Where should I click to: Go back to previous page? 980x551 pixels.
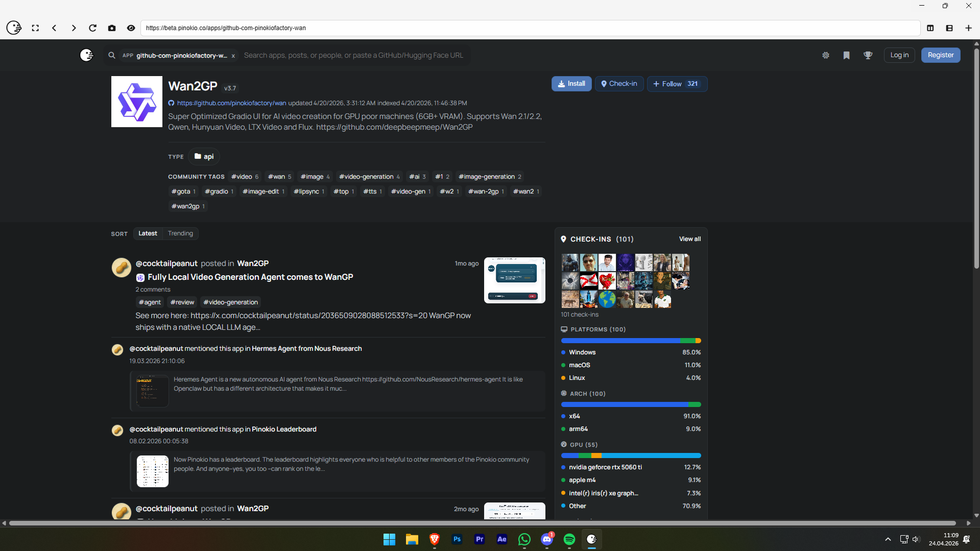(x=54, y=28)
